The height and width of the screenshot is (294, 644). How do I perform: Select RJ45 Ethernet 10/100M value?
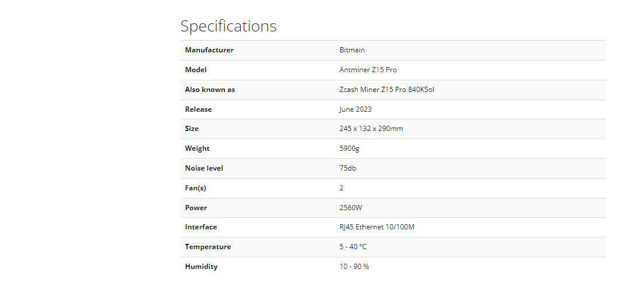pos(376,227)
